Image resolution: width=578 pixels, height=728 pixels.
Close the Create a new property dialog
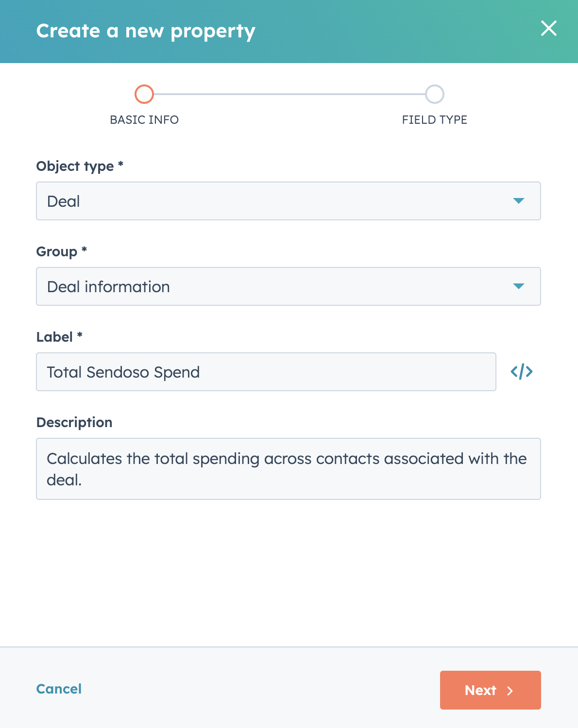point(549,28)
